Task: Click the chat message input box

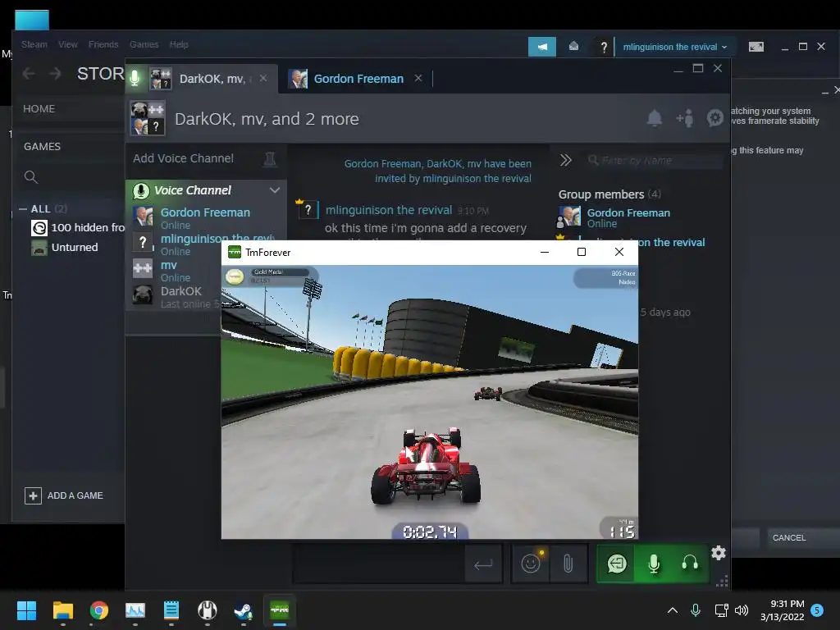Action: 378,563
